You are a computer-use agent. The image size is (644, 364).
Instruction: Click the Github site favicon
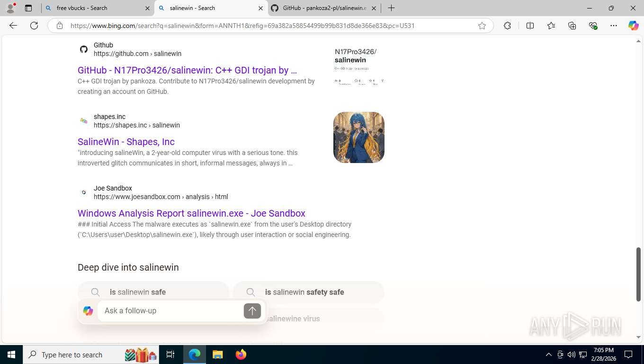[x=84, y=49]
